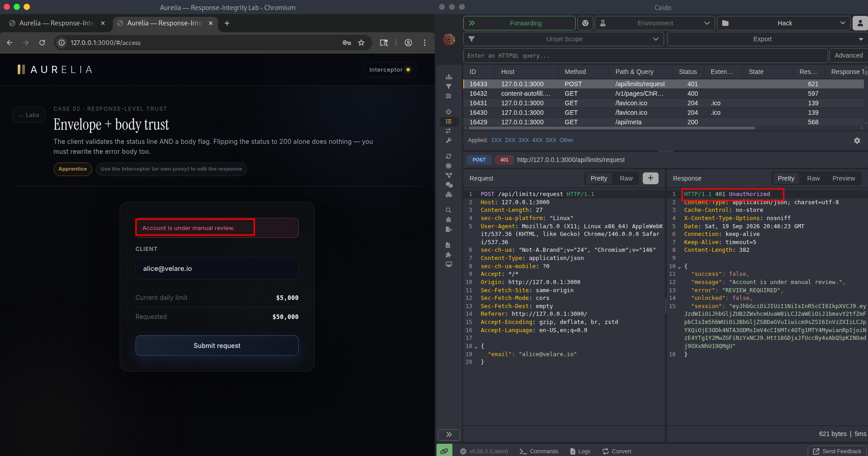Click the horizontal scrollbar of the request table

612,128
